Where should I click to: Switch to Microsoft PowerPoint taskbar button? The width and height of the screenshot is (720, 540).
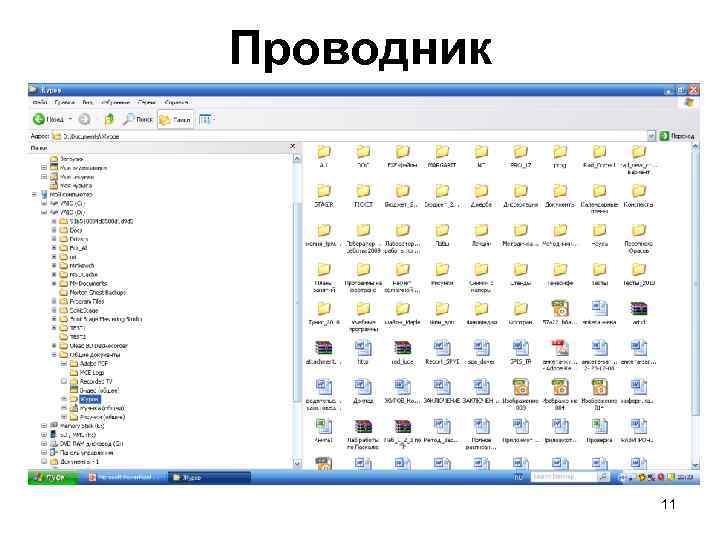click(124, 478)
